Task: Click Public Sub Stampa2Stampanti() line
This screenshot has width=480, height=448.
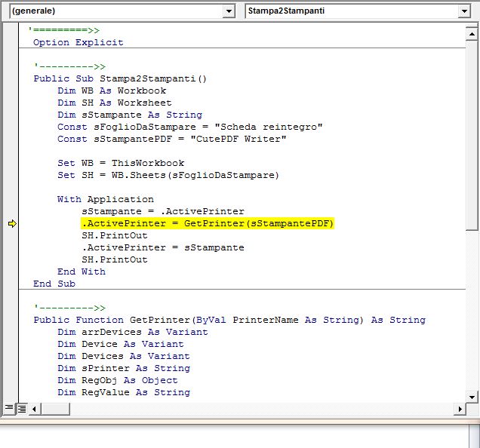Action: (x=120, y=78)
